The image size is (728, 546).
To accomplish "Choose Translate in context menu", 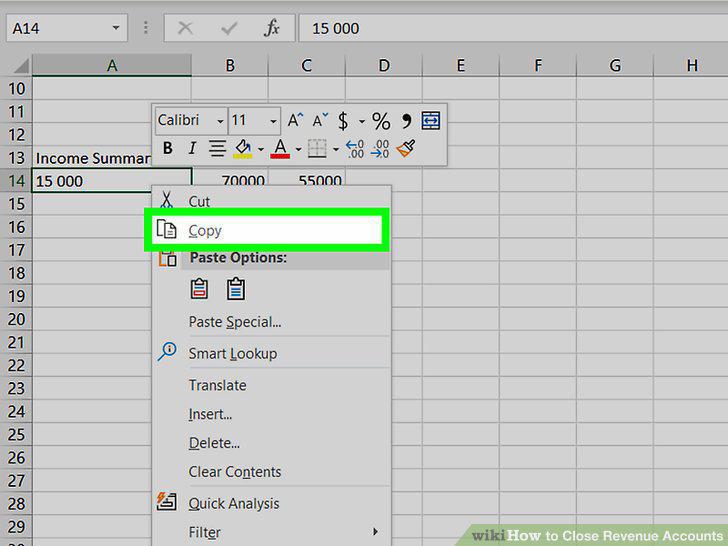I will click(x=272, y=385).
